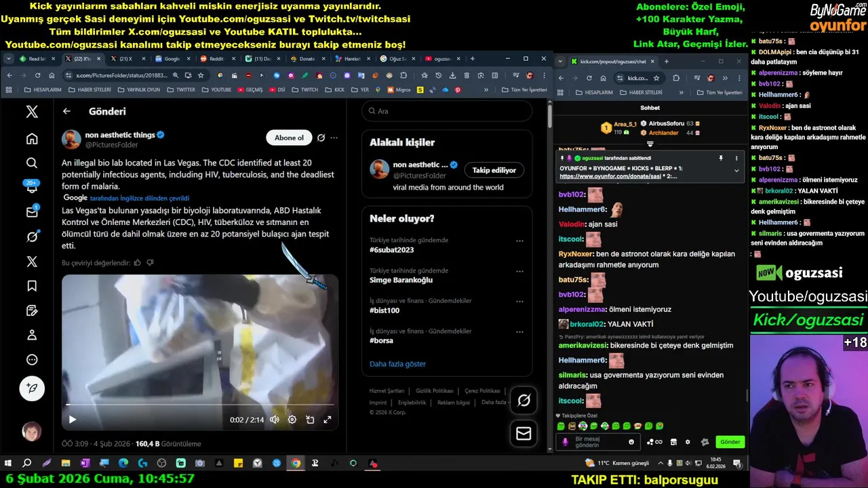This screenshot has width=868, height=488.
Task: Expand Tüm Yer İşaretleri folder in X window
Action: pyautogui.click(x=524, y=89)
